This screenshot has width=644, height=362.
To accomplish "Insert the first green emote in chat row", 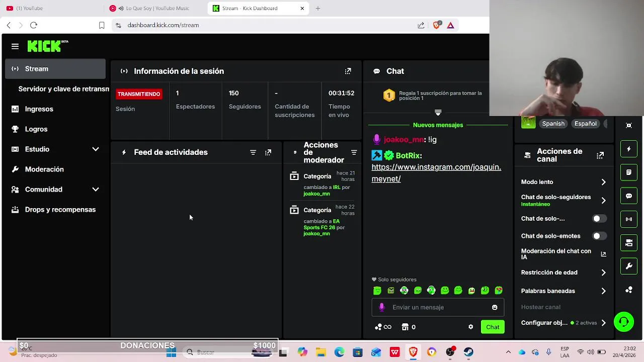I will point(377,291).
